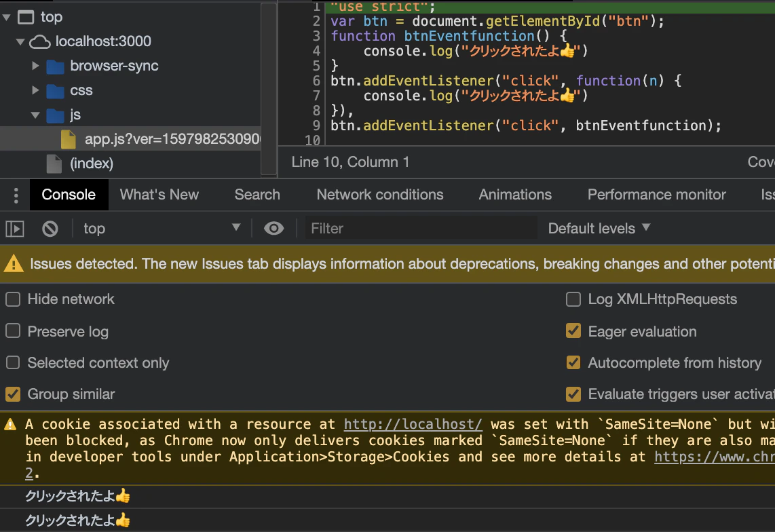Enable the Preserve log checkbox

(13, 330)
